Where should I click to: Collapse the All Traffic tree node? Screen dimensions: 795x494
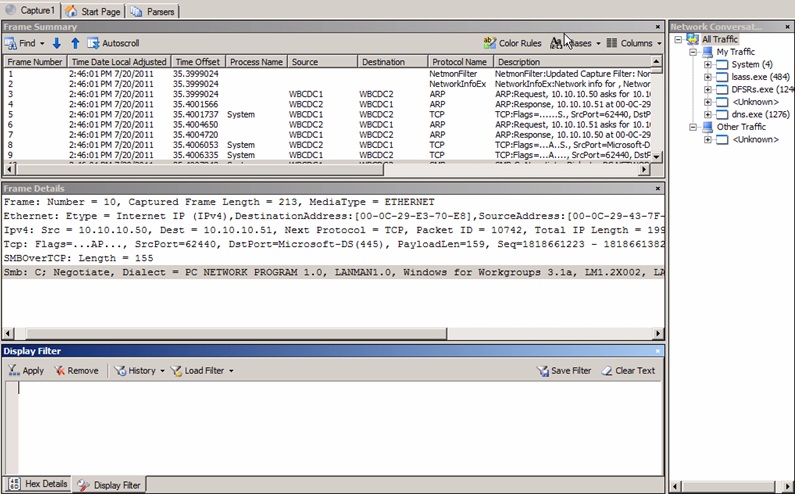[678, 40]
